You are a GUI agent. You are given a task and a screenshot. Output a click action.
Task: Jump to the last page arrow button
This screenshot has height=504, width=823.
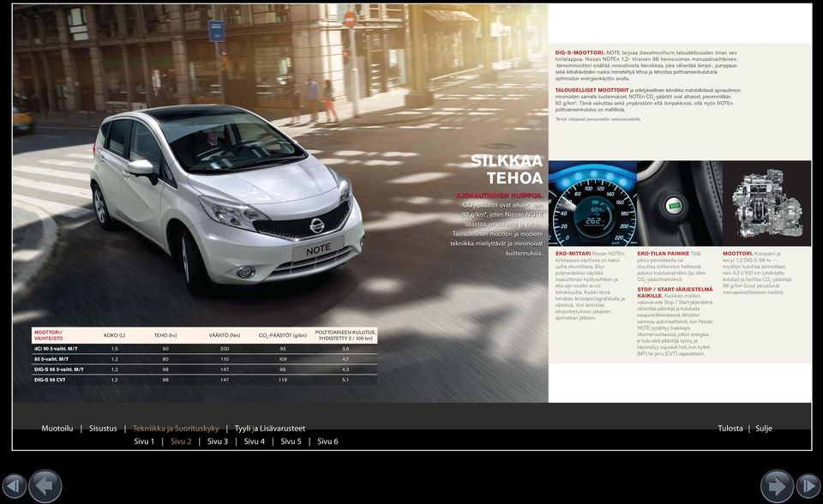click(x=808, y=486)
